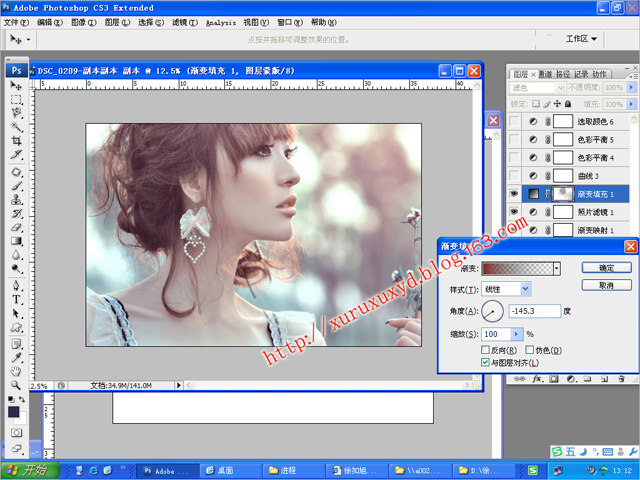The image size is (640, 480).
Task: Select the Blur tool
Action: [16, 255]
